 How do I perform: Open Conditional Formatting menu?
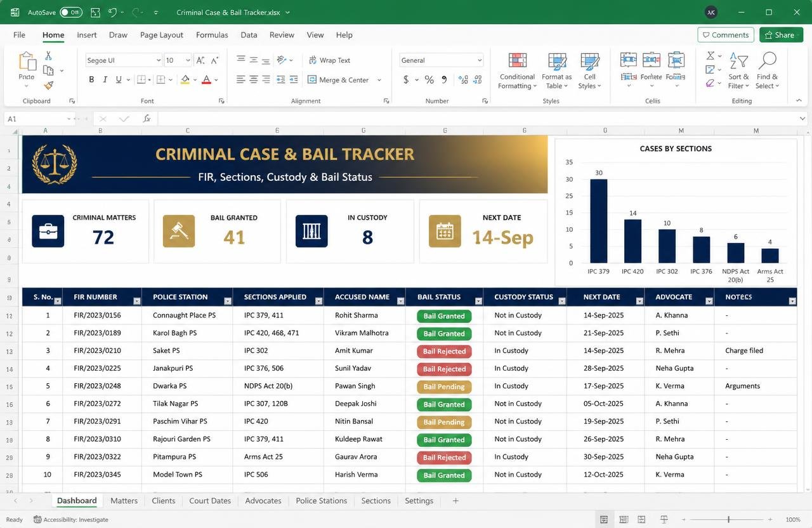(x=518, y=70)
